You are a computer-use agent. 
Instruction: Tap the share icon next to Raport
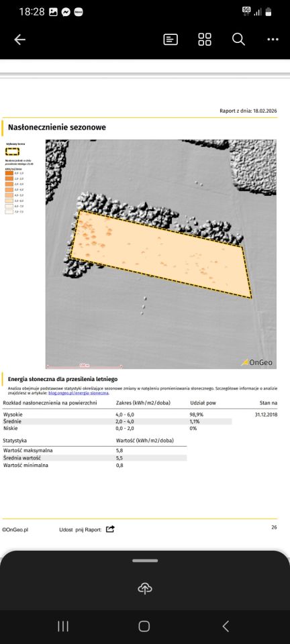[110, 529]
